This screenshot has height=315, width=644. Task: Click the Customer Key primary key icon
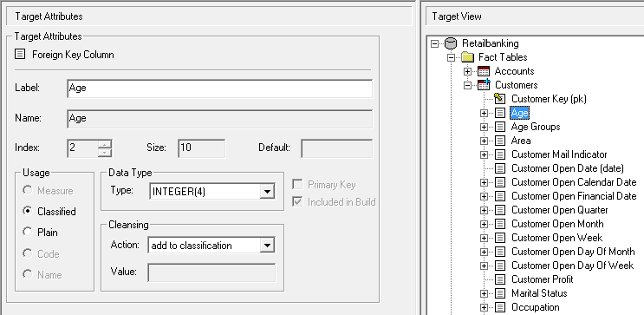[x=499, y=99]
